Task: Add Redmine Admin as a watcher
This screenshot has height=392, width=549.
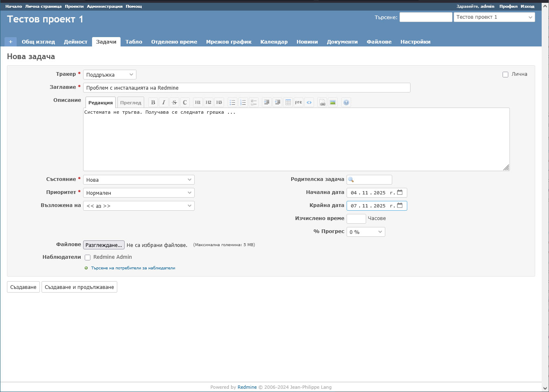Action: [x=88, y=258]
